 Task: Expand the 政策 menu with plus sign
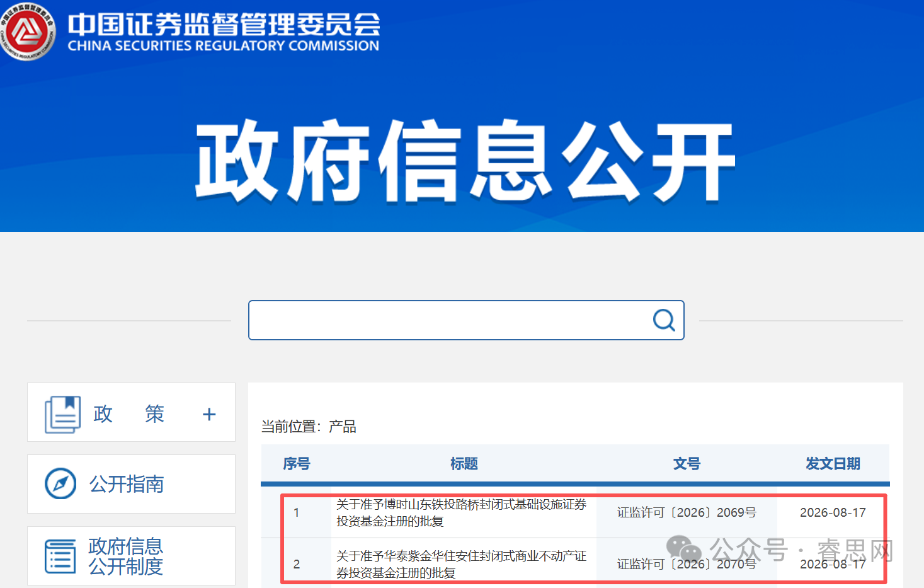pos(209,414)
